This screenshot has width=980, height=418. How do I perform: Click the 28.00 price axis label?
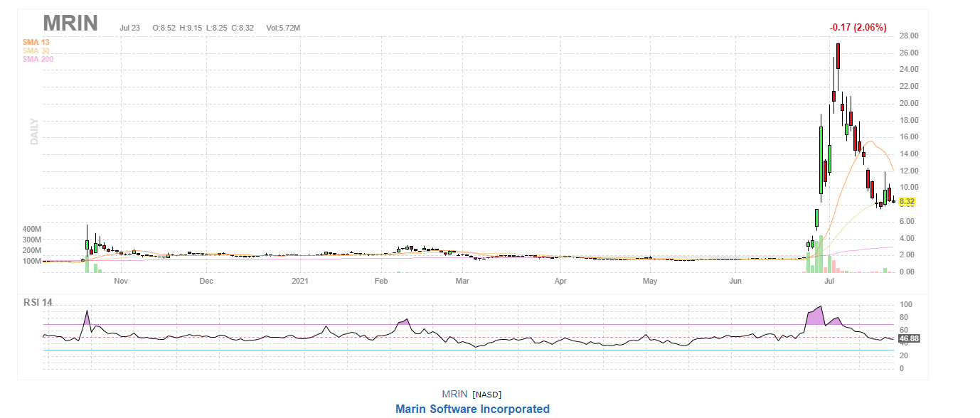pos(909,36)
